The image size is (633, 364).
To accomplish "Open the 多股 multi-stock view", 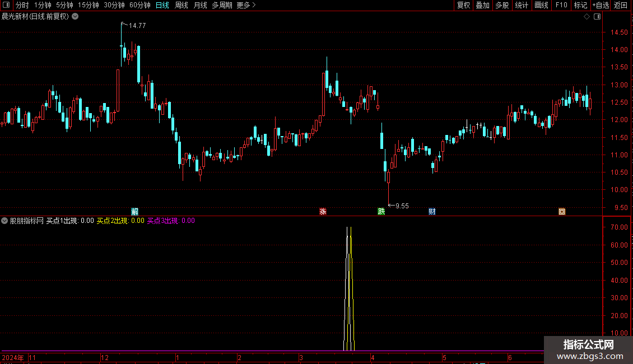I will click(x=502, y=5).
